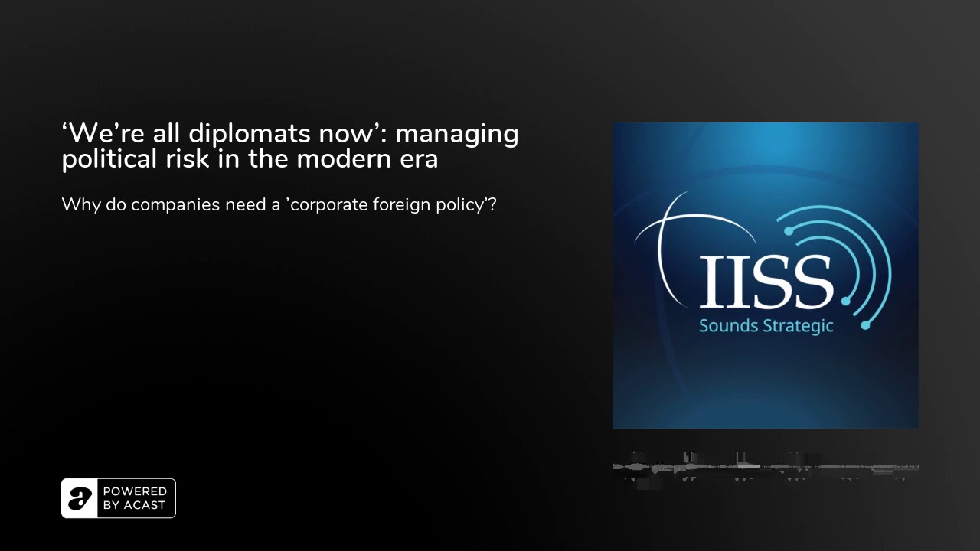Click the audio waveform below the cover art
The width and height of the screenshot is (980, 551).
(766, 467)
